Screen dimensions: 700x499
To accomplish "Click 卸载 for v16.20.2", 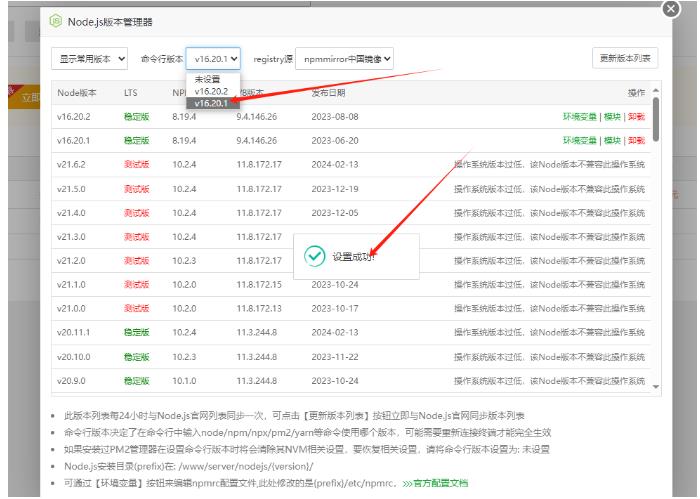I will [636, 116].
